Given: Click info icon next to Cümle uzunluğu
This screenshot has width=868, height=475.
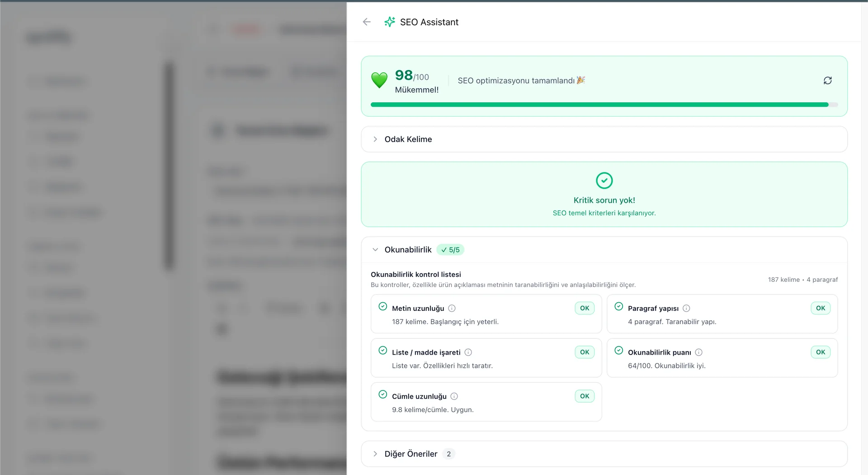Looking at the screenshot, I should pyautogui.click(x=454, y=396).
